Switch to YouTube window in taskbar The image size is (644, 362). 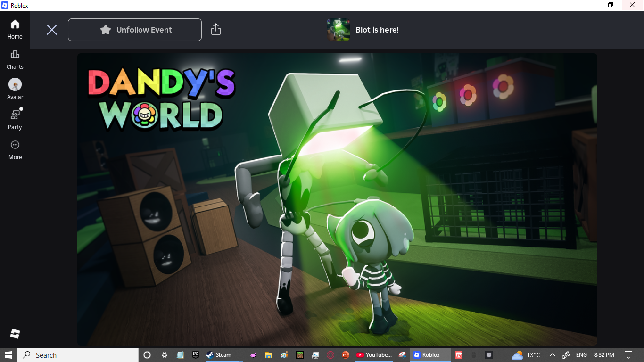pyautogui.click(x=374, y=355)
